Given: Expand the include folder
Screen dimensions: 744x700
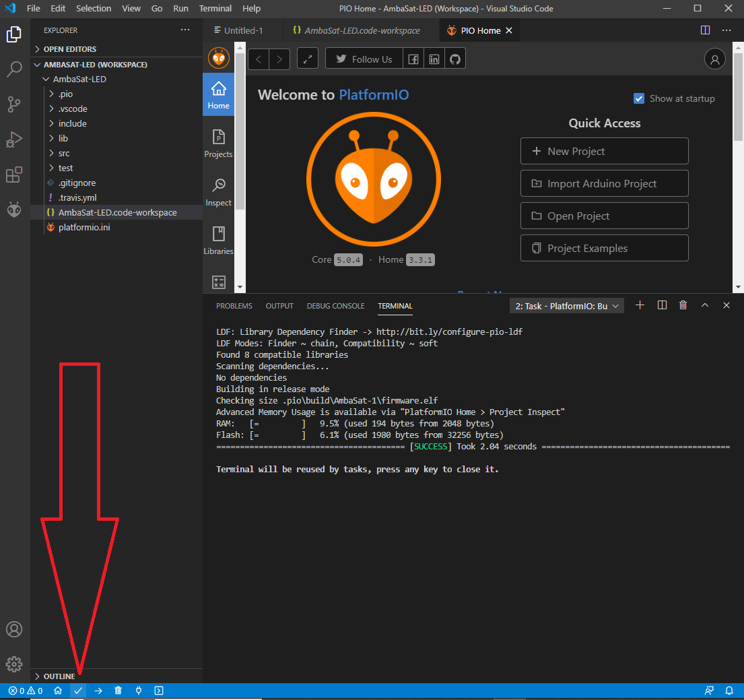Looking at the screenshot, I should click(x=116, y=123).
